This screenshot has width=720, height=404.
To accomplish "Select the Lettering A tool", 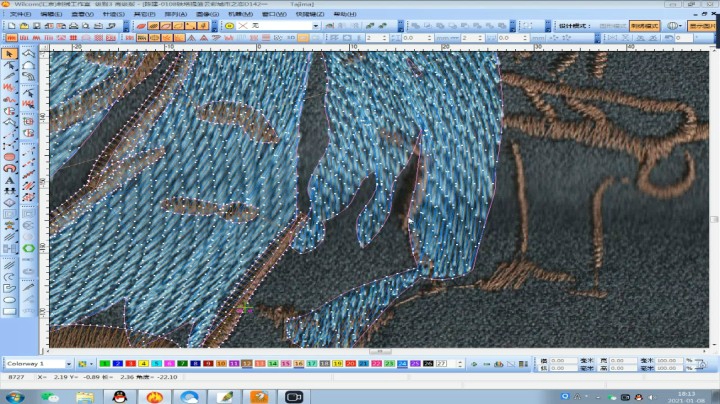I will (x=9, y=180).
